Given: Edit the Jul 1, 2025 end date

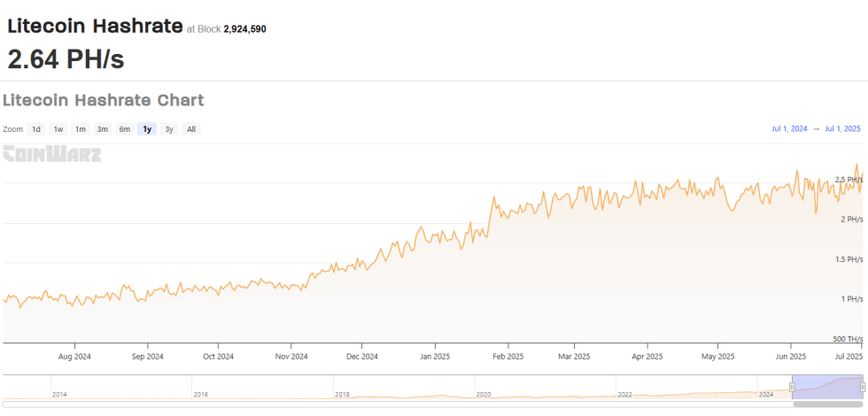Looking at the screenshot, I should tap(842, 129).
